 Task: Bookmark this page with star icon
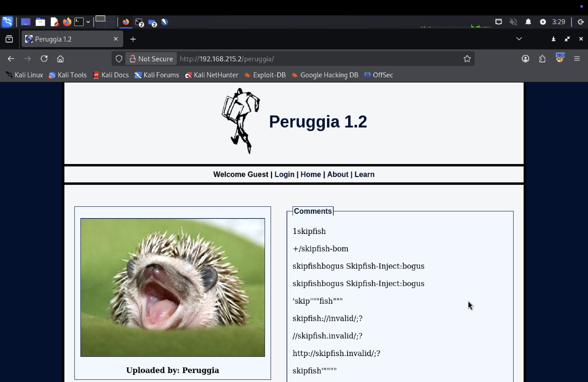tap(467, 59)
